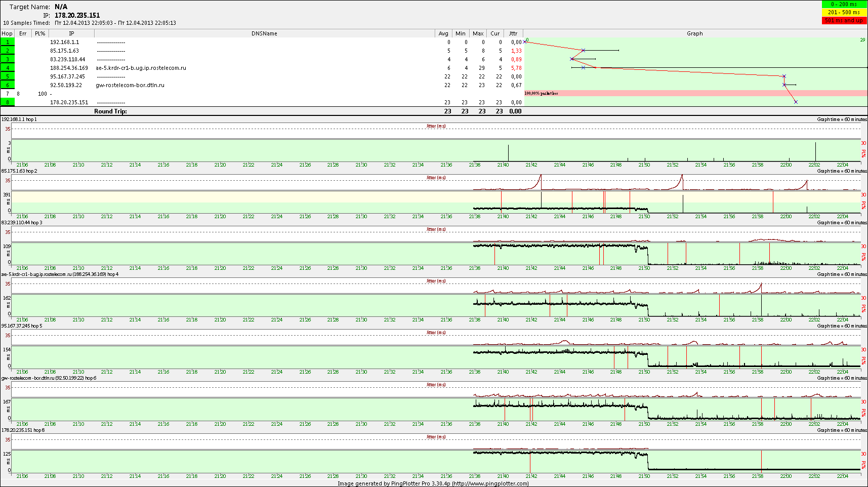Click the Round Trip summary row label
Image resolution: width=868 pixels, height=487 pixels.
tap(110, 111)
